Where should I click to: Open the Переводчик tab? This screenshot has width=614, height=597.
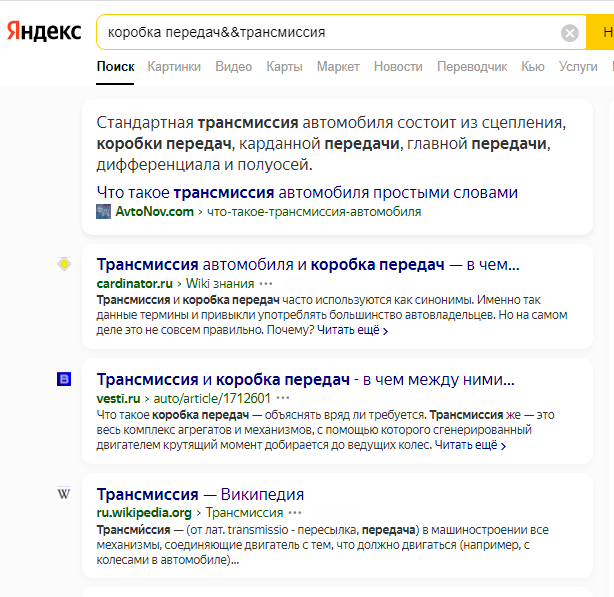[x=472, y=67]
